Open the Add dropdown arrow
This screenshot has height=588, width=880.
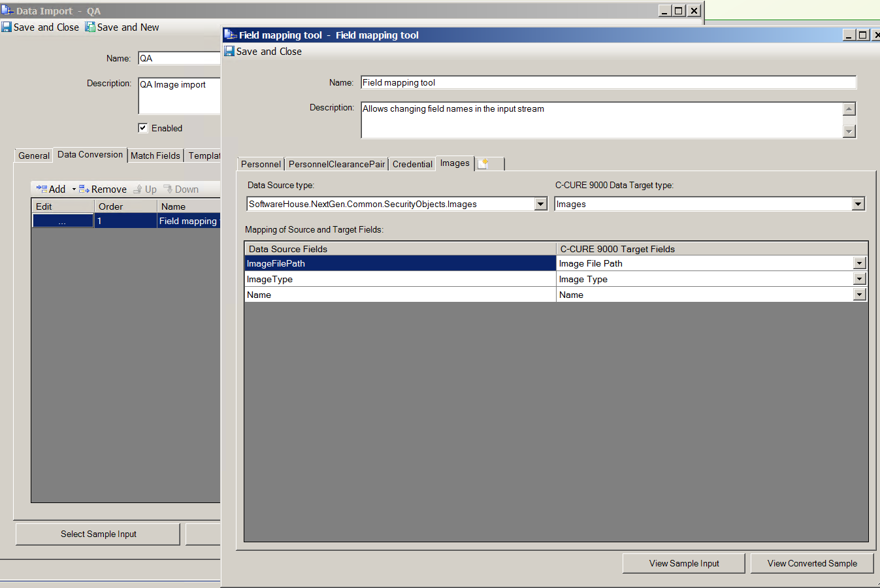point(74,189)
